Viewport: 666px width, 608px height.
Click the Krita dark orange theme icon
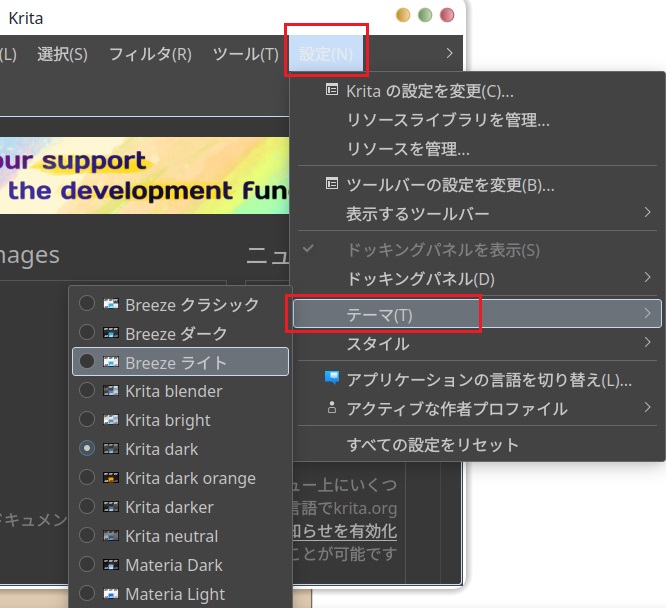coord(111,478)
